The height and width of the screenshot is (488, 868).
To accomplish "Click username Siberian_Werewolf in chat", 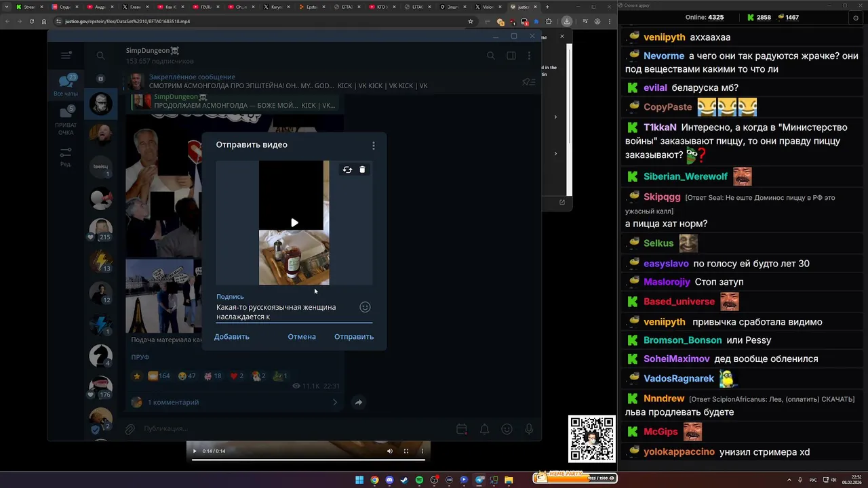I will [x=686, y=176].
